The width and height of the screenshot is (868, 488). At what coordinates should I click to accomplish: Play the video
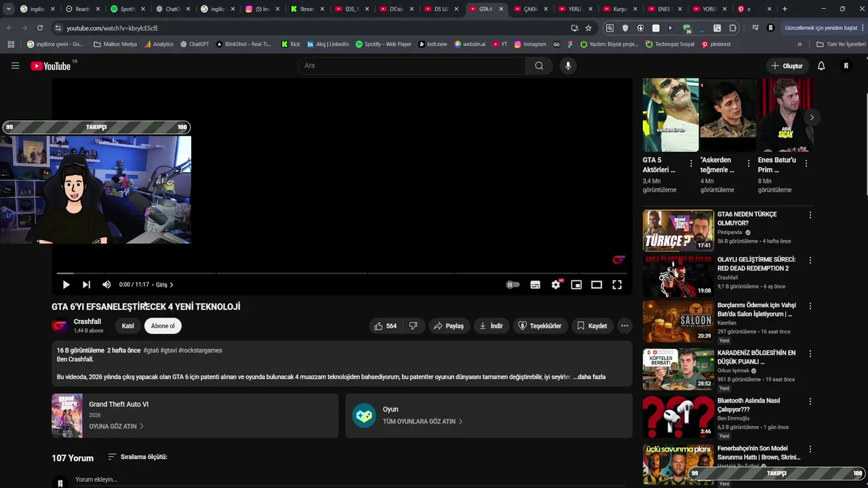pos(66,285)
